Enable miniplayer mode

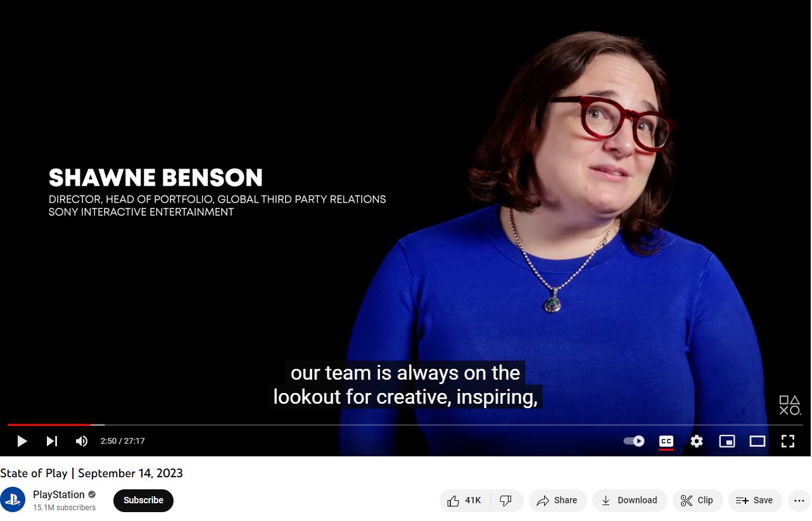(x=727, y=441)
